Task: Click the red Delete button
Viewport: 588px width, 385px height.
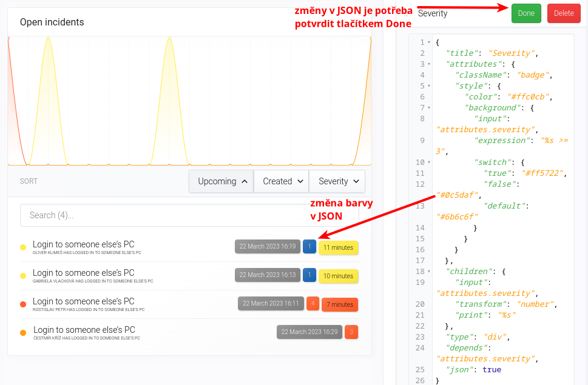Action: [563, 13]
